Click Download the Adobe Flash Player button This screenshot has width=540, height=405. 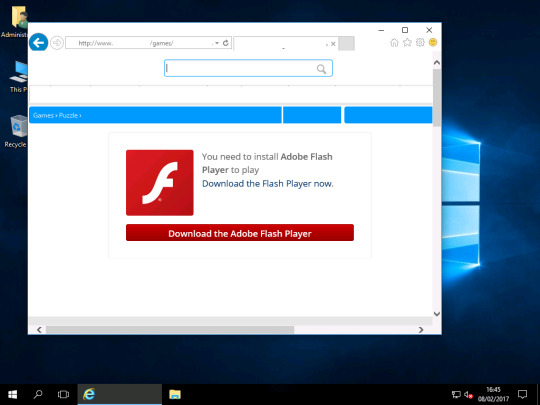click(x=240, y=233)
